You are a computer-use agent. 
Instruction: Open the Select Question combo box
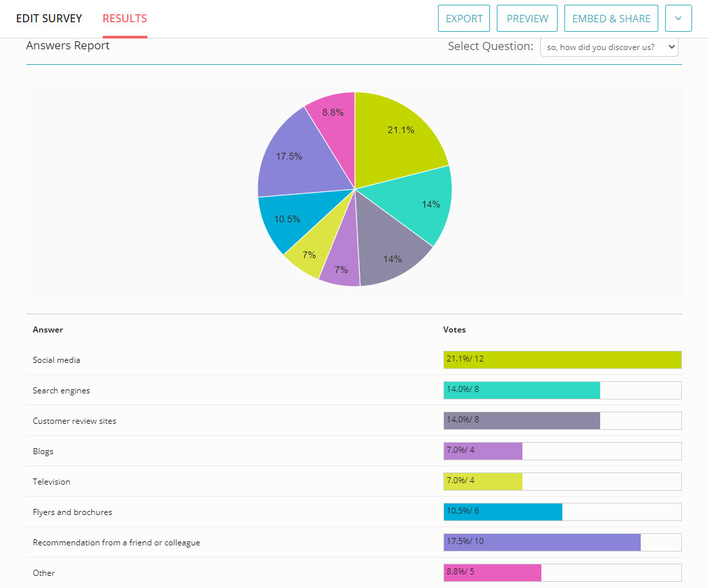(x=608, y=47)
